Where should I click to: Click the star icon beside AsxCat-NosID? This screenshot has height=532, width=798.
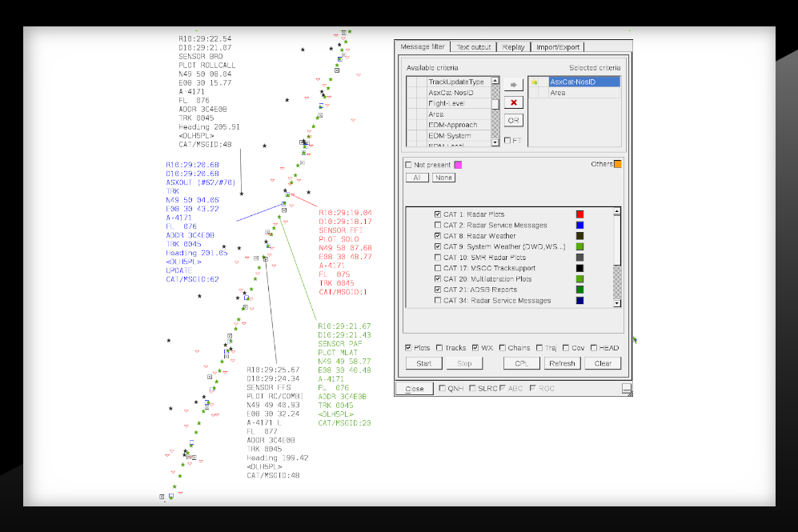(534, 82)
